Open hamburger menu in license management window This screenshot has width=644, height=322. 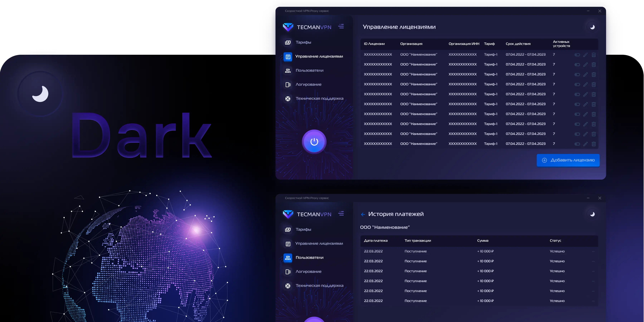(341, 26)
